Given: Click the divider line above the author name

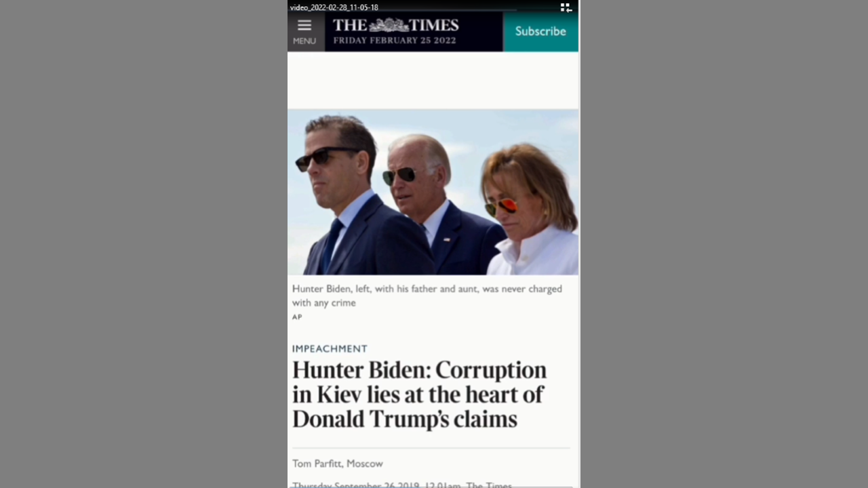Looking at the screenshot, I should [431, 448].
